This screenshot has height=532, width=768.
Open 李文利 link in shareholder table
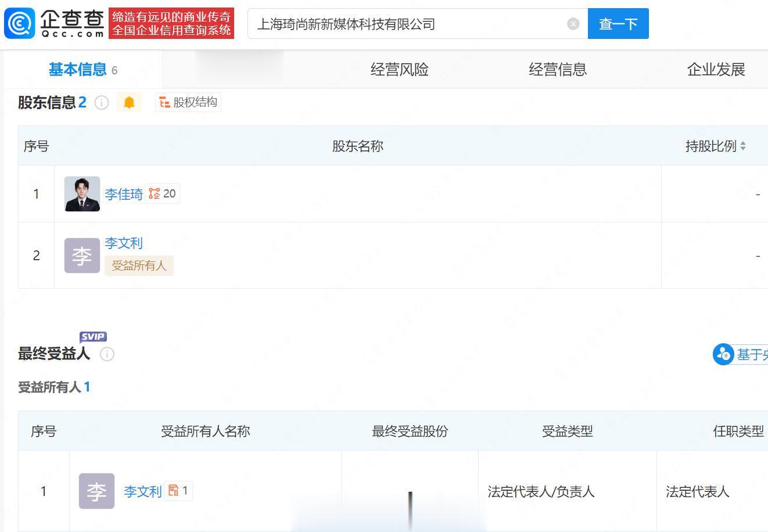coord(124,243)
